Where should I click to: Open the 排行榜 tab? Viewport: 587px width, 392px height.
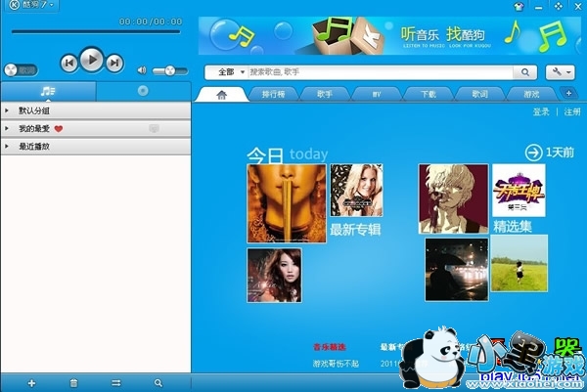coord(273,94)
